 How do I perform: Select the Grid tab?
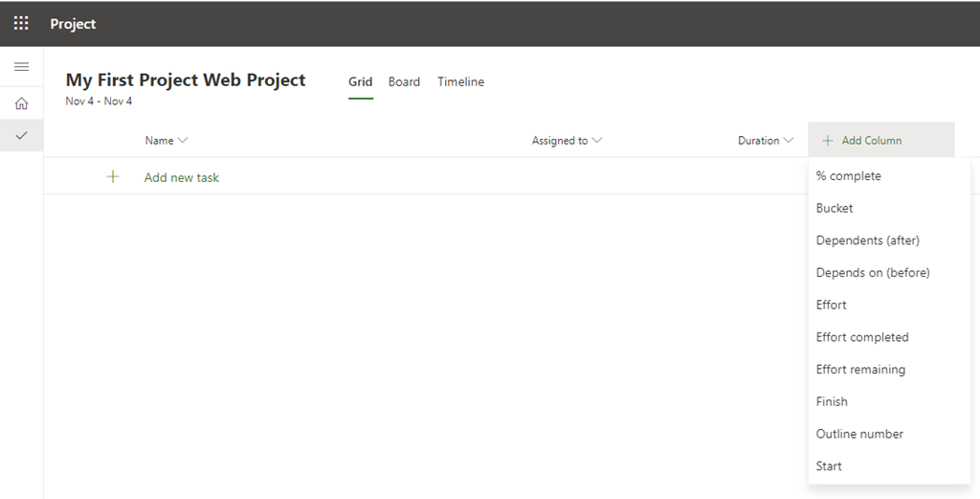[360, 82]
